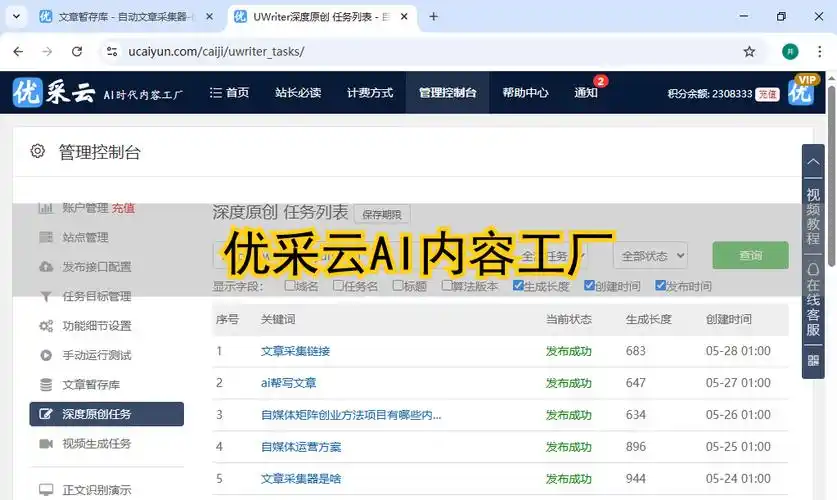
Task: Open 帮助中心 in navigation
Action: pyautogui.click(x=525, y=92)
